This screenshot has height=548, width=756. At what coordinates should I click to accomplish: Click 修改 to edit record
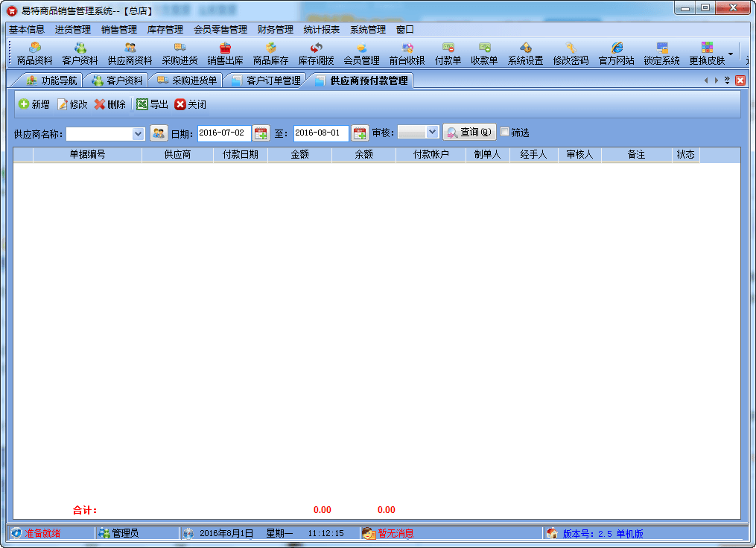coord(72,104)
